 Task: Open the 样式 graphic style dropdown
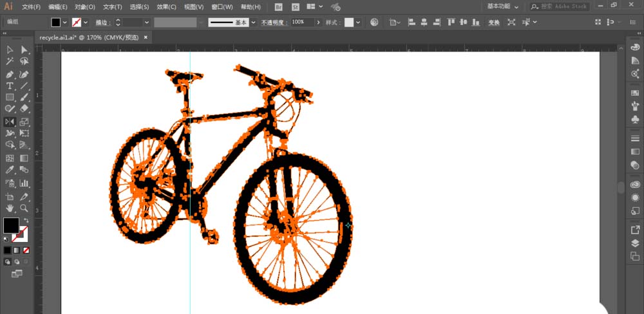(x=359, y=22)
